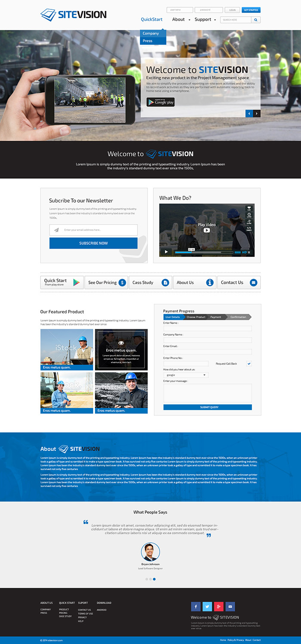
Task: Focus the newsletter email address field
Action: 93,230
